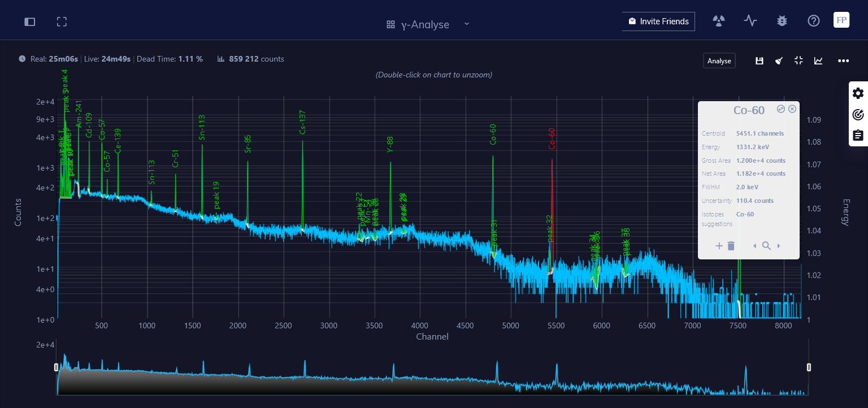
Task: Click the Net Area 1.182e+4 counts value
Action: pyautogui.click(x=761, y=173)
